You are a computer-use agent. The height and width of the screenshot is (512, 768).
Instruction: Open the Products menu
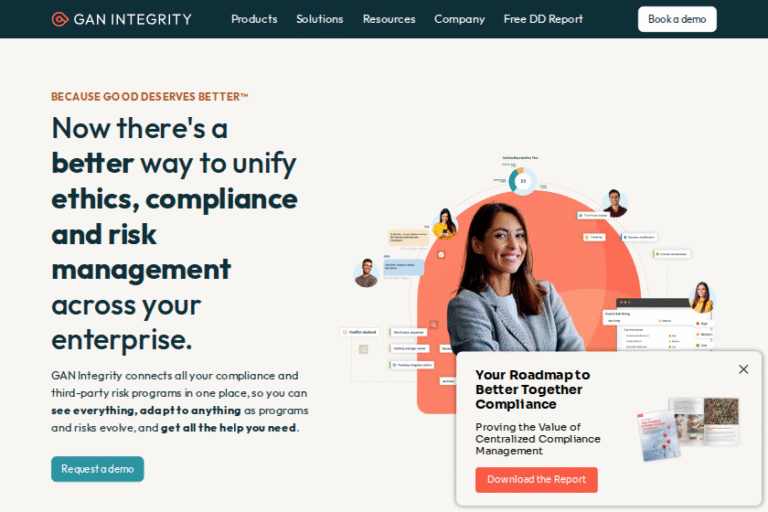pos(254,19)
